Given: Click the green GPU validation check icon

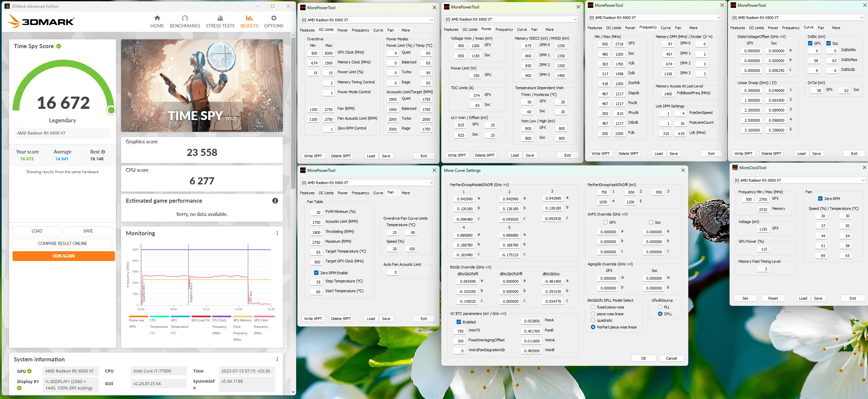Looking at the screenshot, I should tap(30, 371).
